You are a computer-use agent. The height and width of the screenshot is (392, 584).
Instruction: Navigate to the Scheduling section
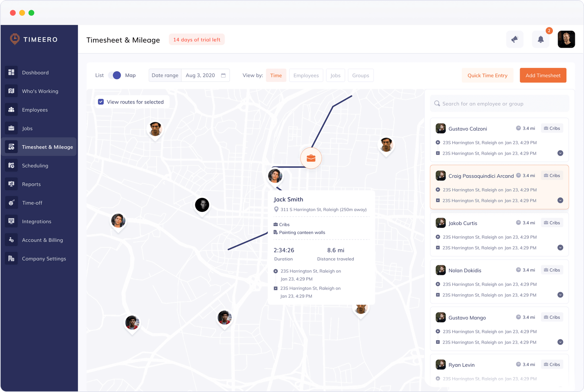[x=35, y=165]
